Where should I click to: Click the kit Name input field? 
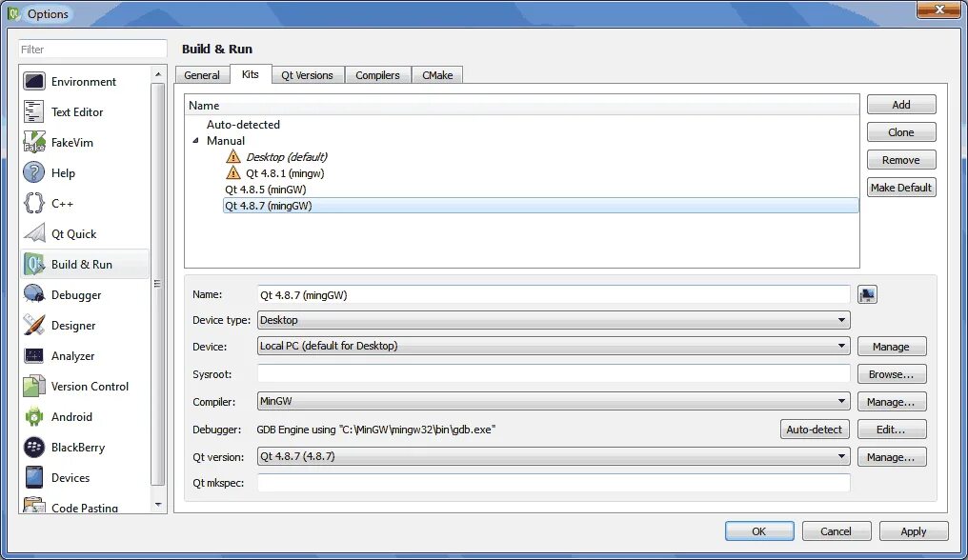(x=554, y=294)
